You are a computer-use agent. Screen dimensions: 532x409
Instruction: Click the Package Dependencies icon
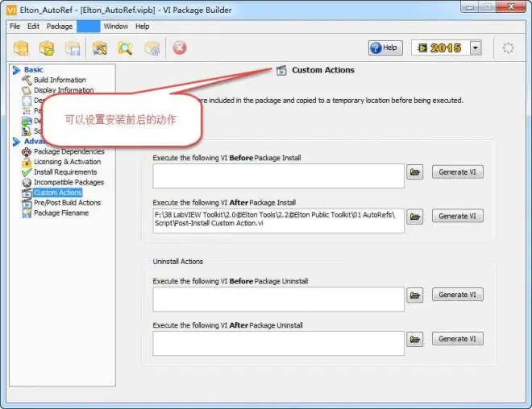pyautogui.click(x=27, y=152)
